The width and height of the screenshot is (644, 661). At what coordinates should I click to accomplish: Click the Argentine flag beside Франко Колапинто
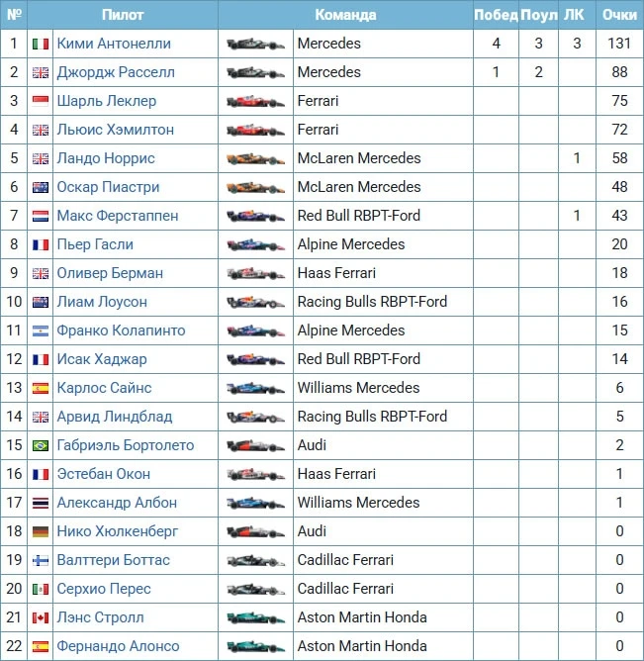[41, 330]
